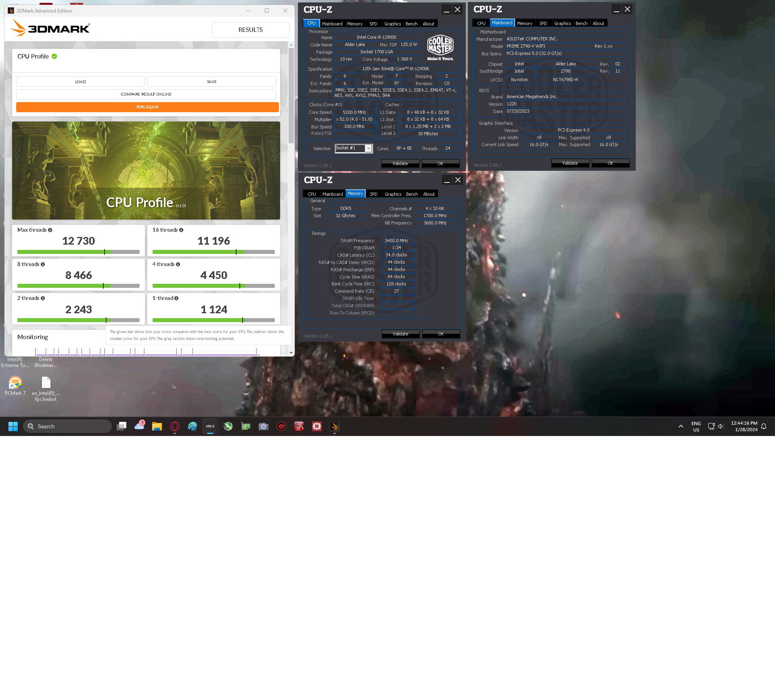
Task: Click the ENG US language indicator
Action: (x=696, y=426)
